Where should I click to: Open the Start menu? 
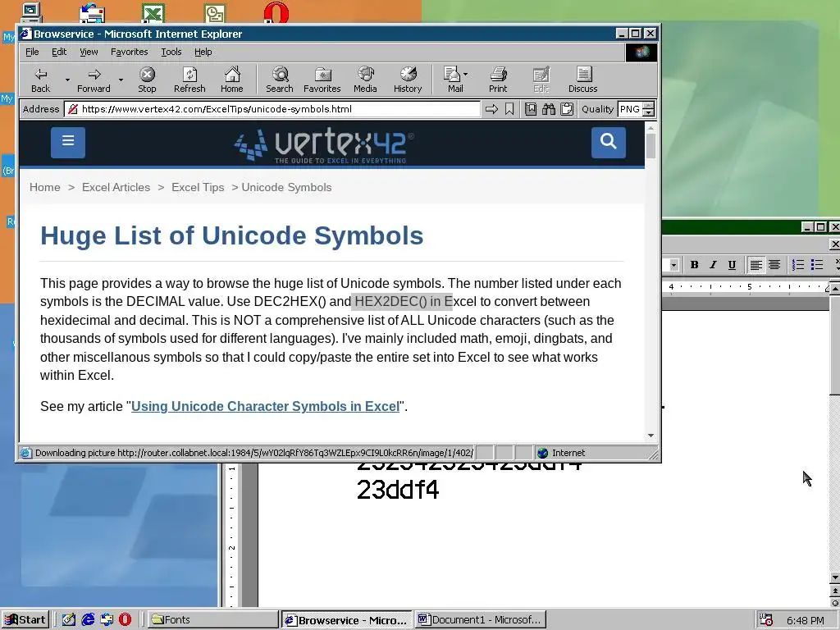pyautogui.click(x=25, y=620)
